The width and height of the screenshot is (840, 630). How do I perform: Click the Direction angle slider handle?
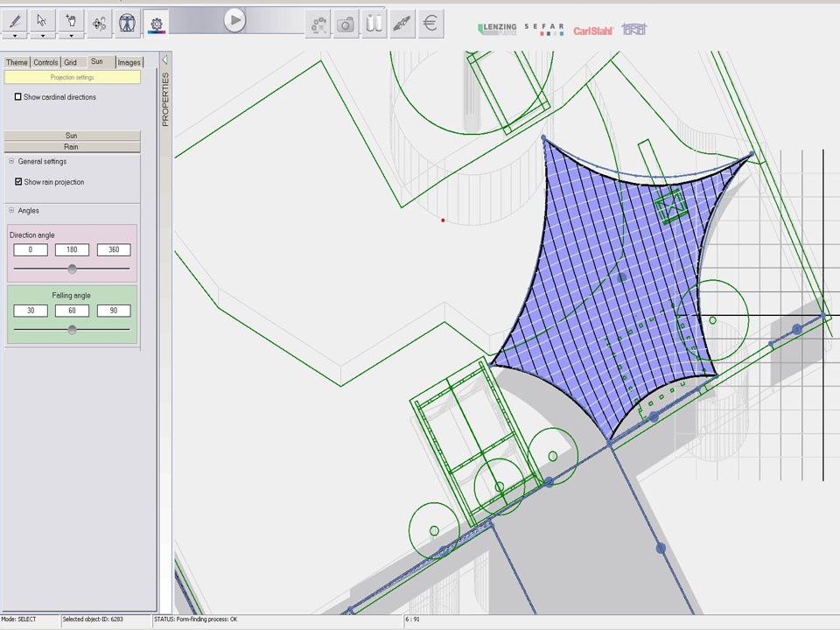point(73,269)
